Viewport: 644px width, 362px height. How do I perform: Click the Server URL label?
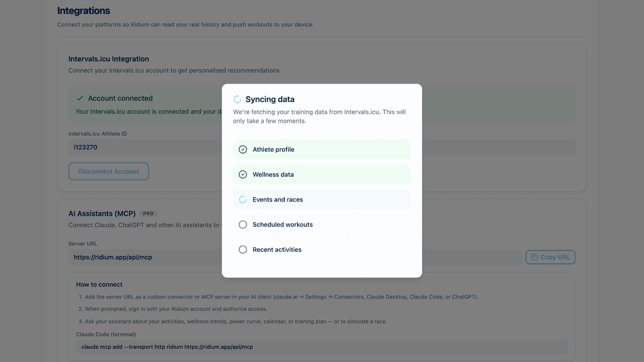83,243
